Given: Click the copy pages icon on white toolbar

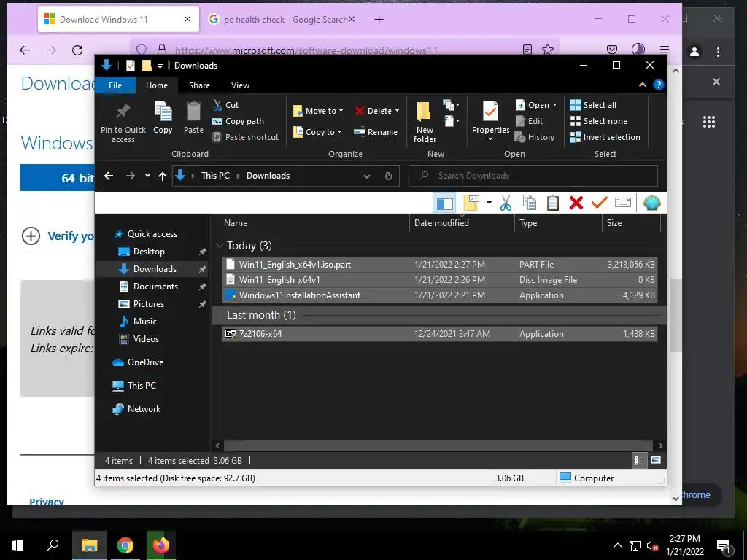Looking at the screenshot, I should tap(530, 203).
